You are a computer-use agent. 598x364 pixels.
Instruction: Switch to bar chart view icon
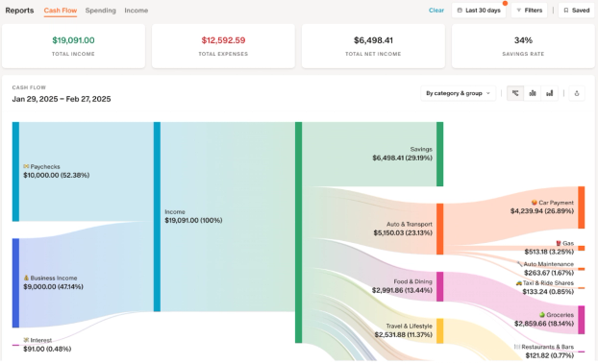point(549,93)
